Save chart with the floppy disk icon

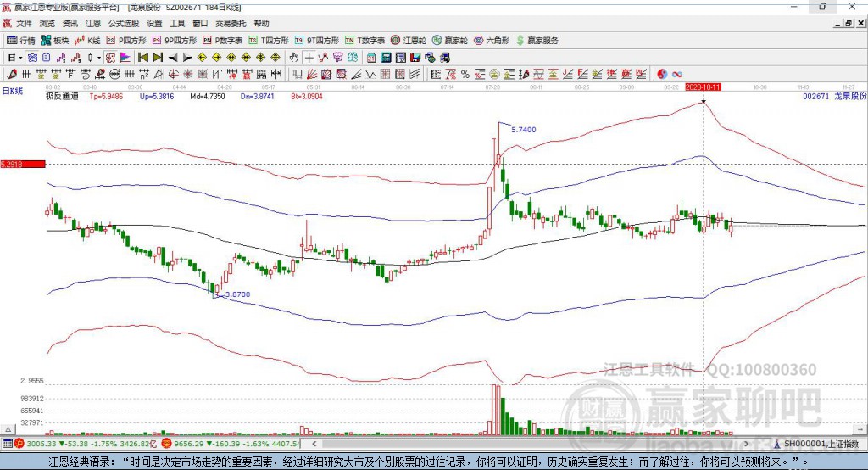(x=415, y=58)
